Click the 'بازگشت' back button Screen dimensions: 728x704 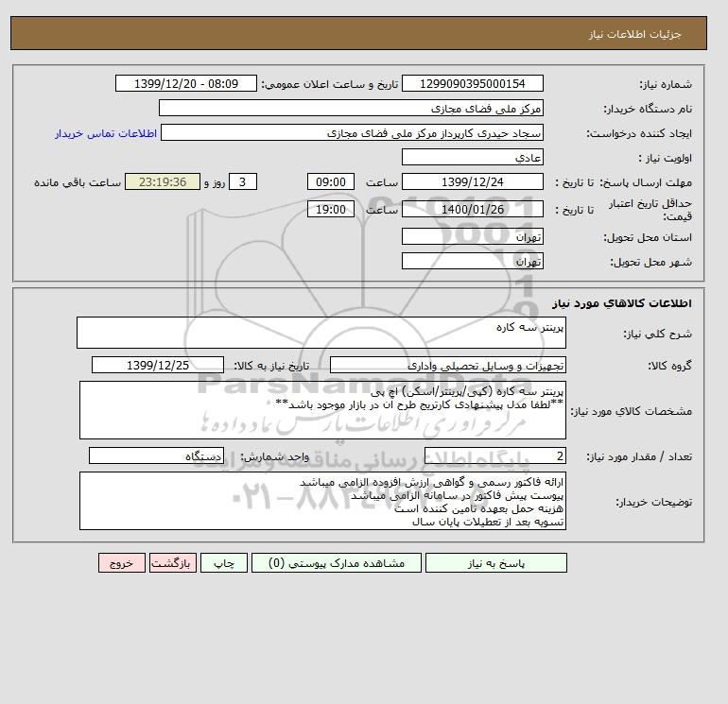tap(173, 563)
